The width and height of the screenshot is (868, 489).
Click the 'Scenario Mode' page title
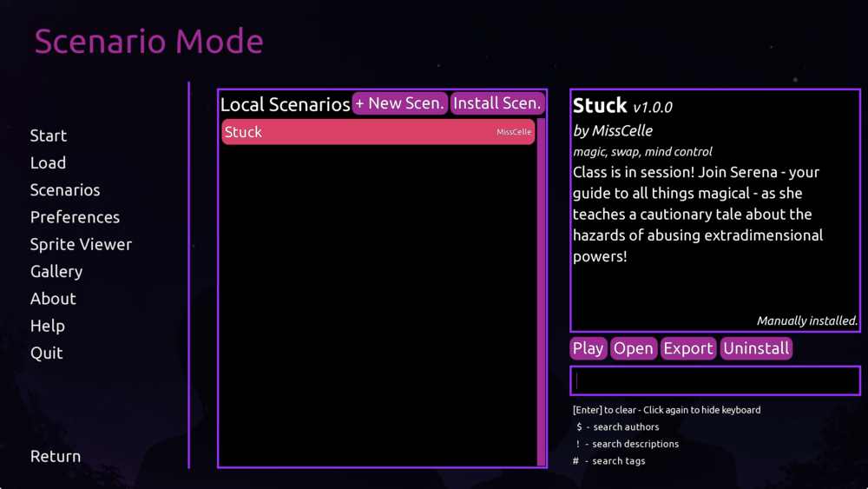149,42
